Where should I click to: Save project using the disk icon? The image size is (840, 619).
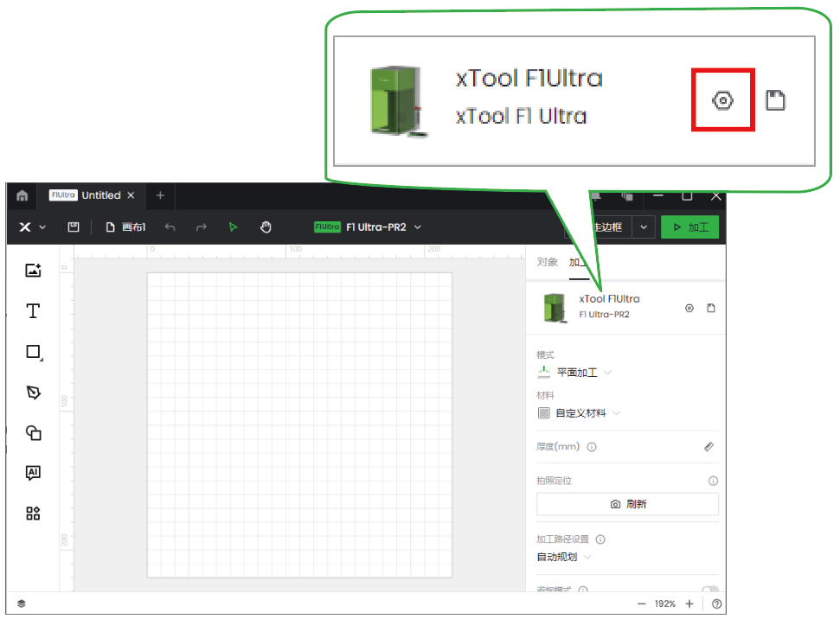74,227
